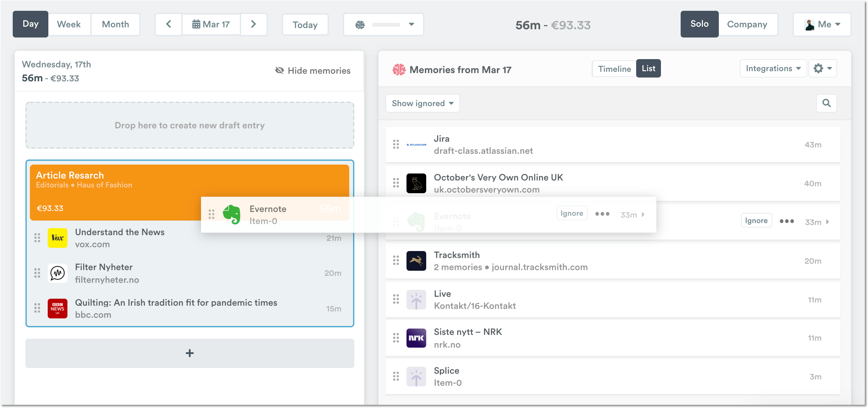Switch to the Week tab
This screenshot has height=408, width=868.
tap(69, 24)
